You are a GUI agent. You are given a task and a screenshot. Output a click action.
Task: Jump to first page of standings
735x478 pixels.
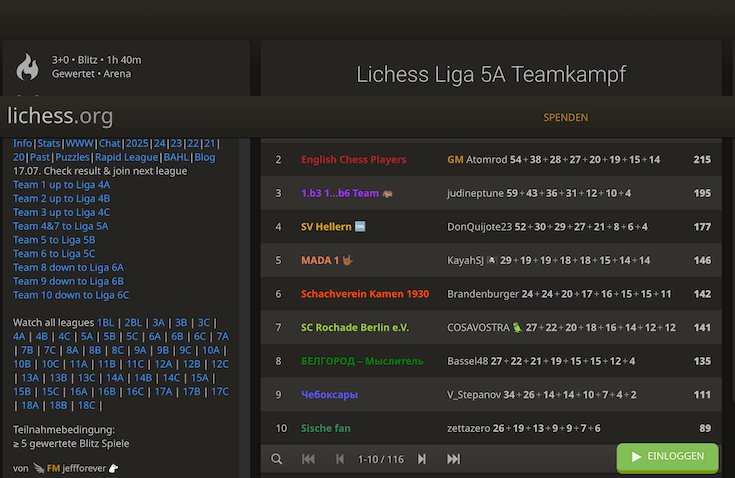[308, 459]
